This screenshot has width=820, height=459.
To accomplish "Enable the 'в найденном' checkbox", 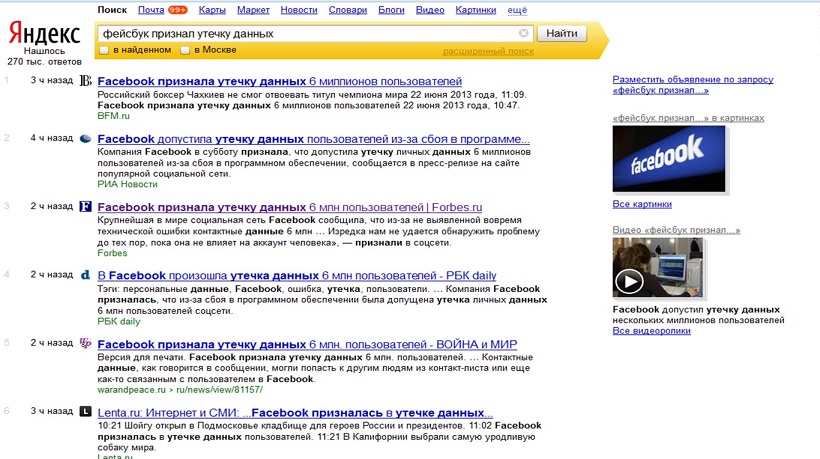I will 104,50.
